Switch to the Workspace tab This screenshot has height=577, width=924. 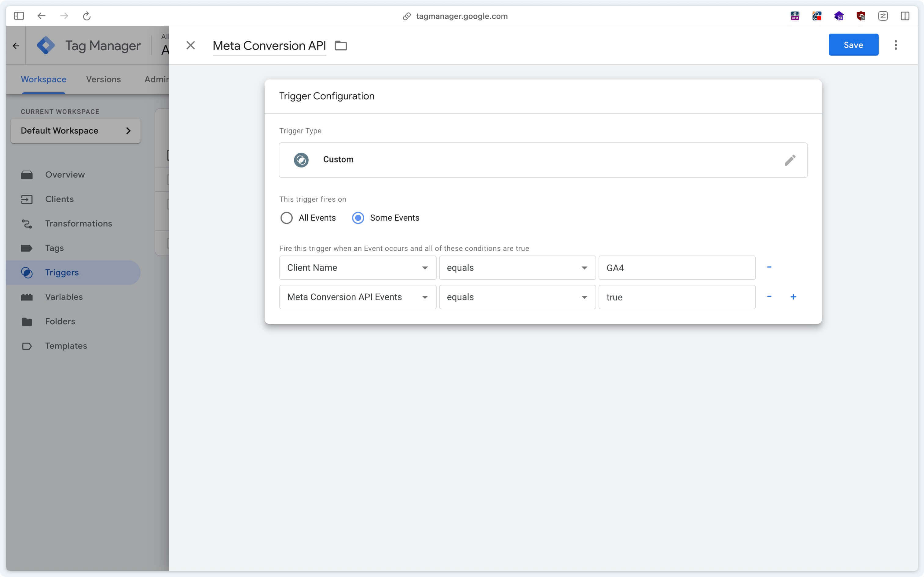tap(43, 79)
